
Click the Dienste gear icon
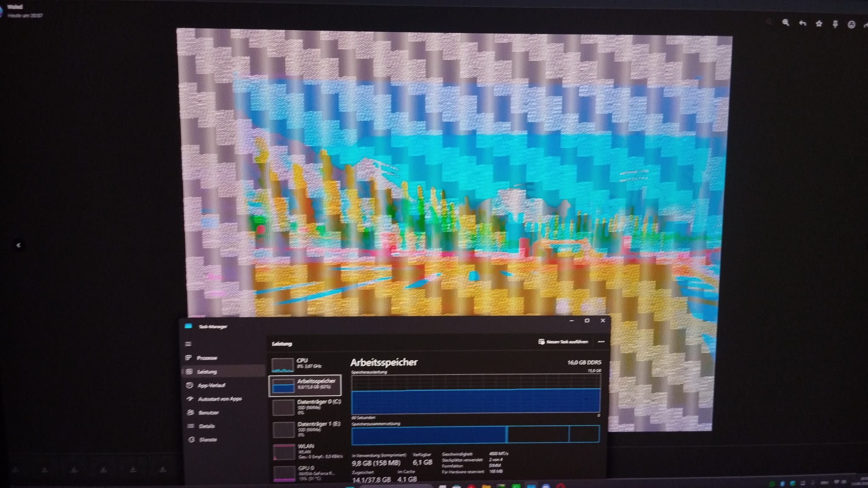[191, 440]
